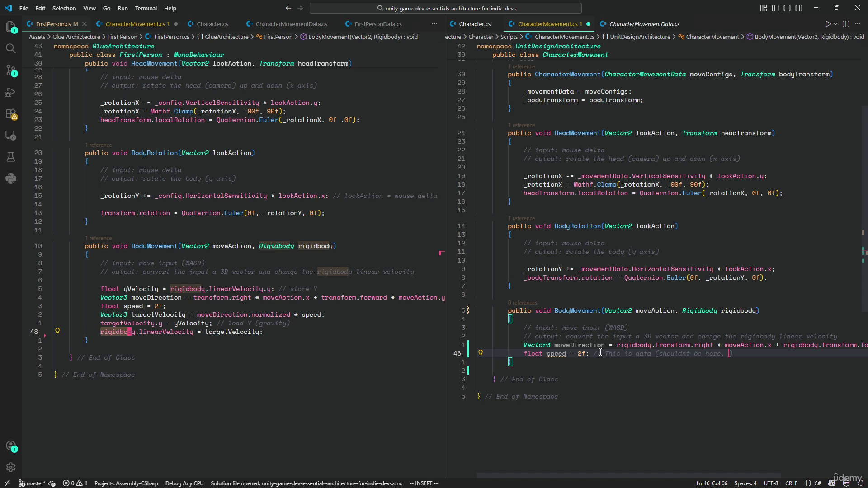The height and width of the screenshot is (488, 868).
Task: Navigate back with the left arrow
Action: pyautogui.click(x=288, y=8)
